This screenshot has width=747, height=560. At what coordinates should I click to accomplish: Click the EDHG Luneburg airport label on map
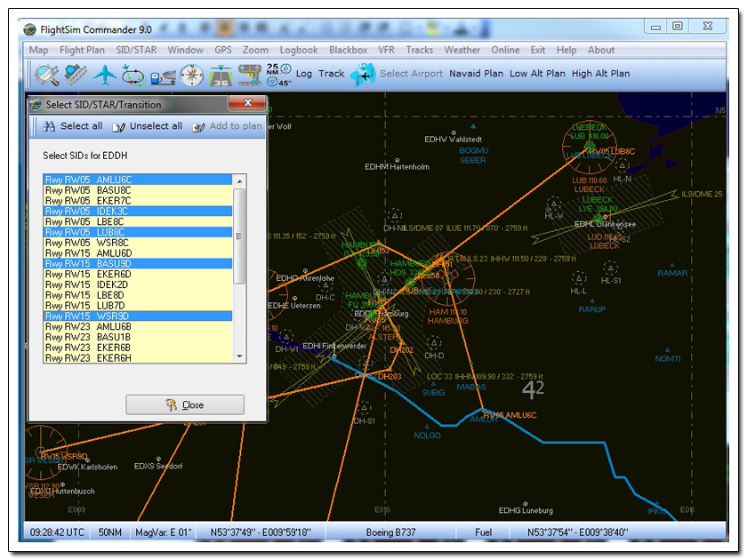click(526, 510)
